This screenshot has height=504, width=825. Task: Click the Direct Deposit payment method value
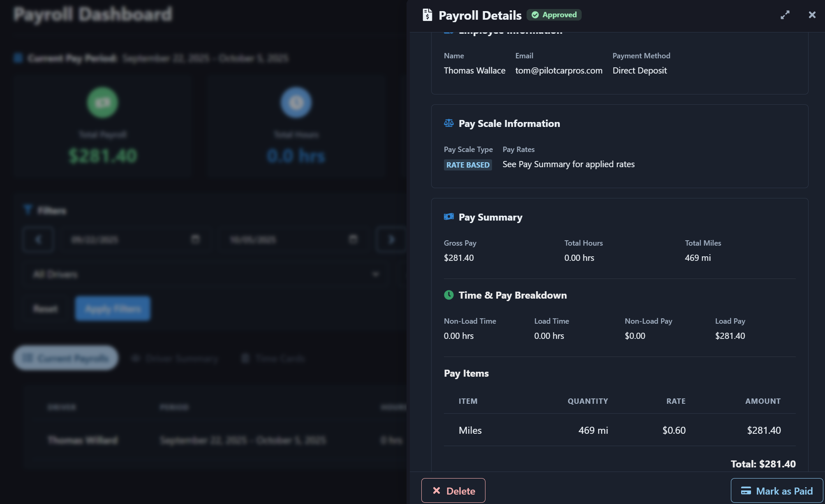(x=640, y=70)
